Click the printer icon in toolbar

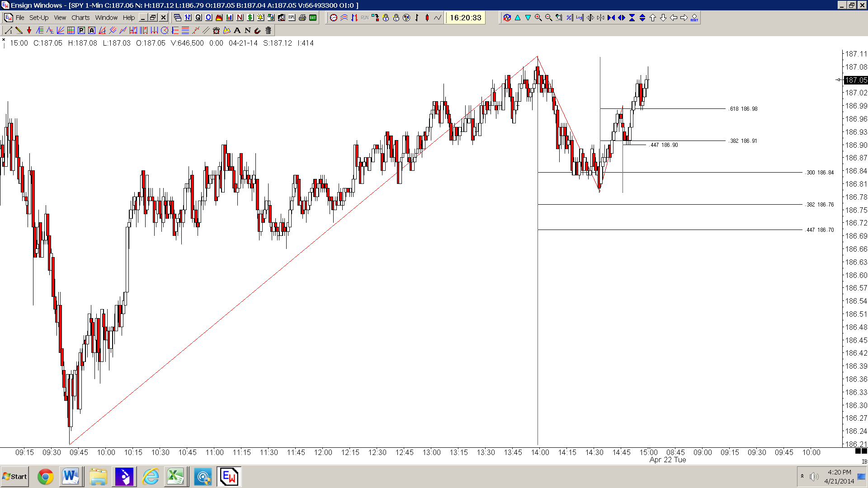[302, 18]
